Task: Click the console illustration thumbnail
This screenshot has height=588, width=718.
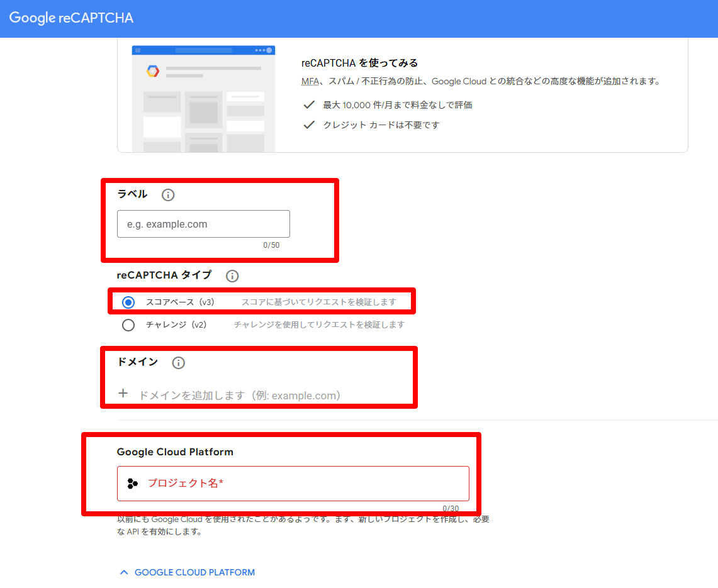Action: (203, 99)
